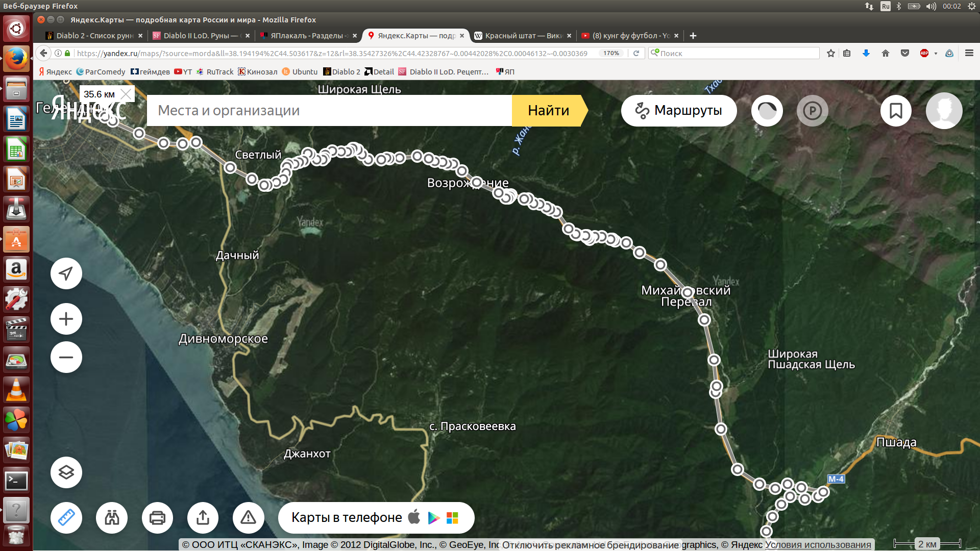Open the user profile avatar
Screen dimensions: 980x551
944,110
